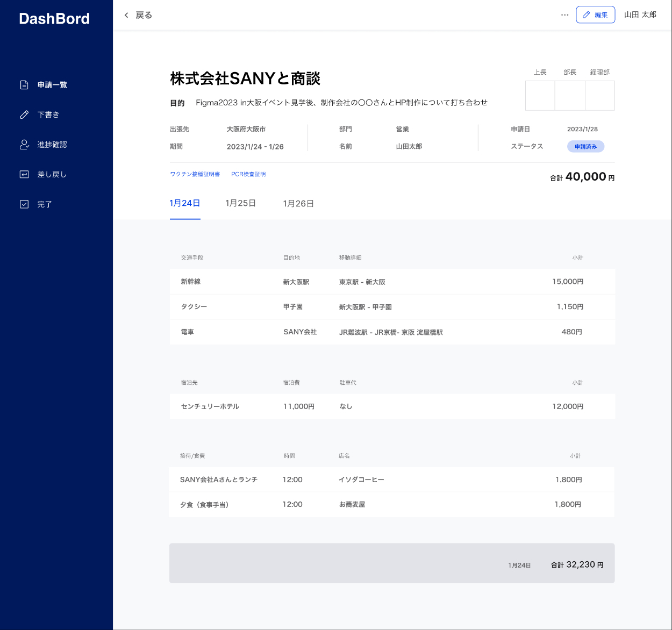
Task: Click the 完了 checkmark icon in sidebar
Action: (24, 204)
